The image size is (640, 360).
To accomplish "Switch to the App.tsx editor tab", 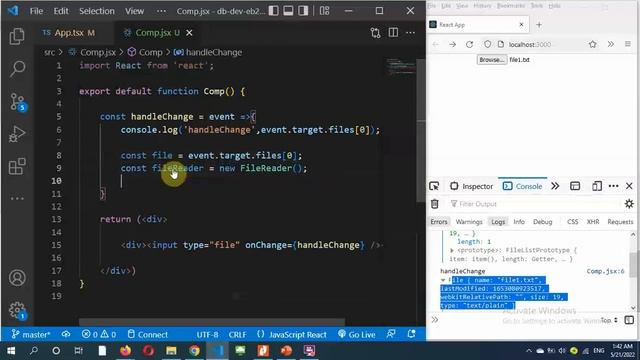I will coord(69,33).
